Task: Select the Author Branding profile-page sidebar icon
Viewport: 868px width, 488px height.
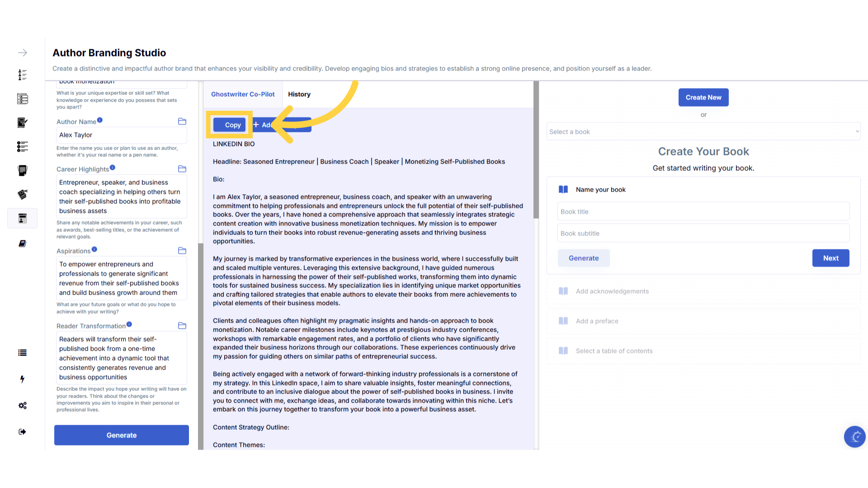Action: tap(22, 218)
